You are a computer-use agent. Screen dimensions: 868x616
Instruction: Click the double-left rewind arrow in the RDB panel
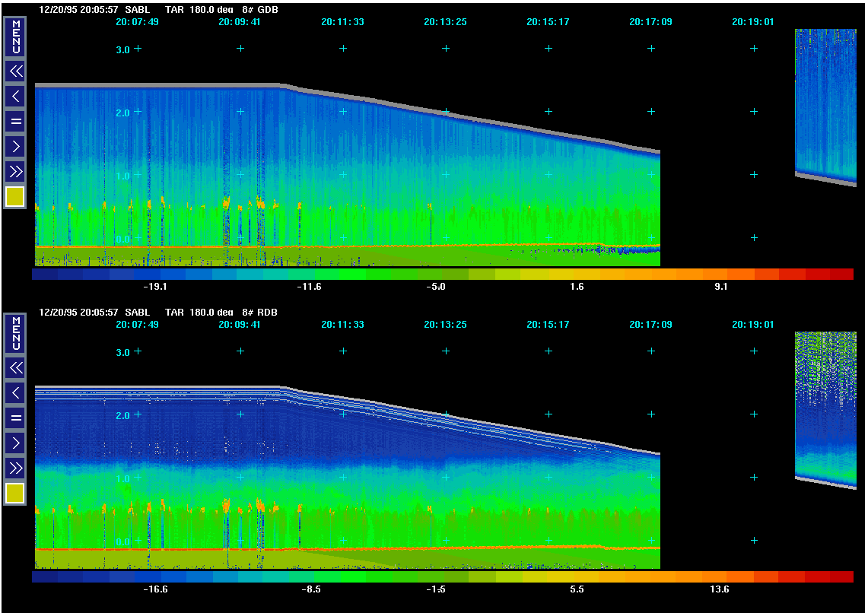tap(15, 368)
